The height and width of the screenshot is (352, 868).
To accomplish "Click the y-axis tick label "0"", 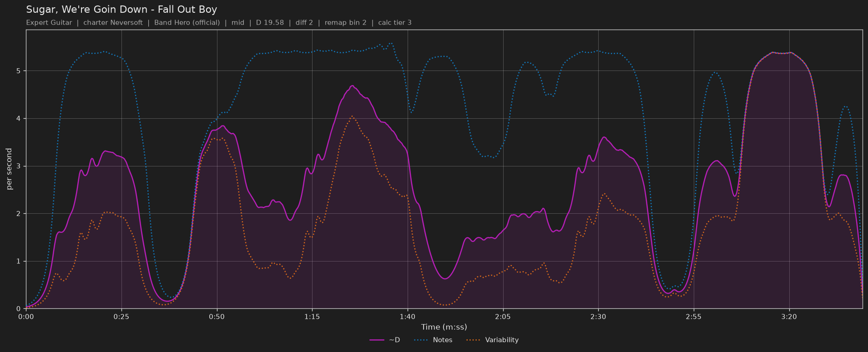I will point(19,309).
